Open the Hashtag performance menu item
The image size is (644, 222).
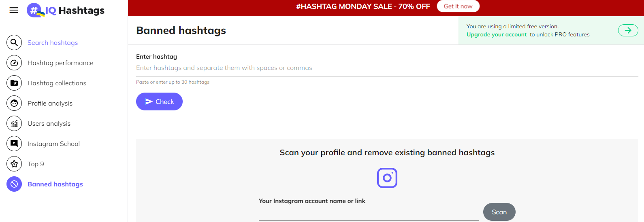click(60, 63)
